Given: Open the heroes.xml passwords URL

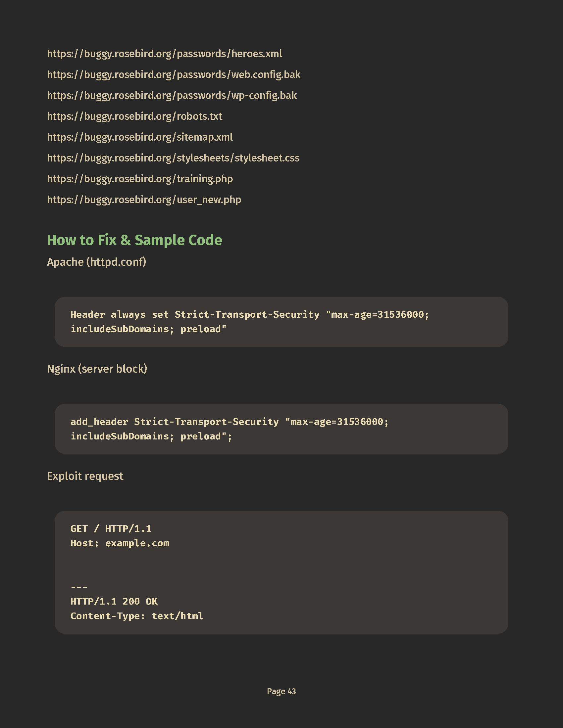Looking at the screenshot, I should (165, 54).
